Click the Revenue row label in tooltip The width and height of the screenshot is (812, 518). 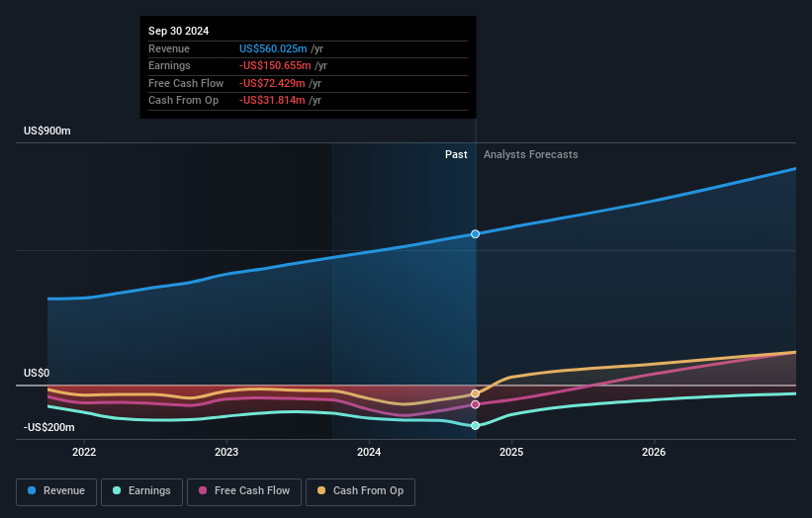pos(169,48)
